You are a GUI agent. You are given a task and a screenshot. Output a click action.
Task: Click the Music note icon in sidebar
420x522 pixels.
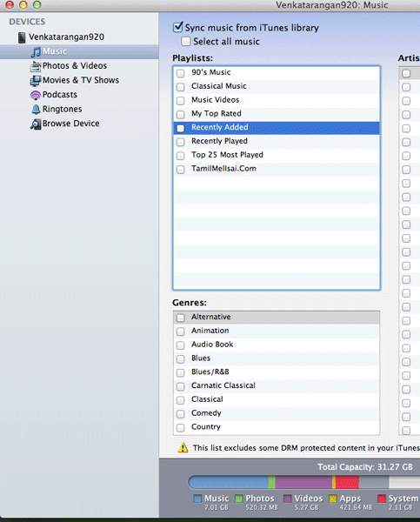coord(36,52)
